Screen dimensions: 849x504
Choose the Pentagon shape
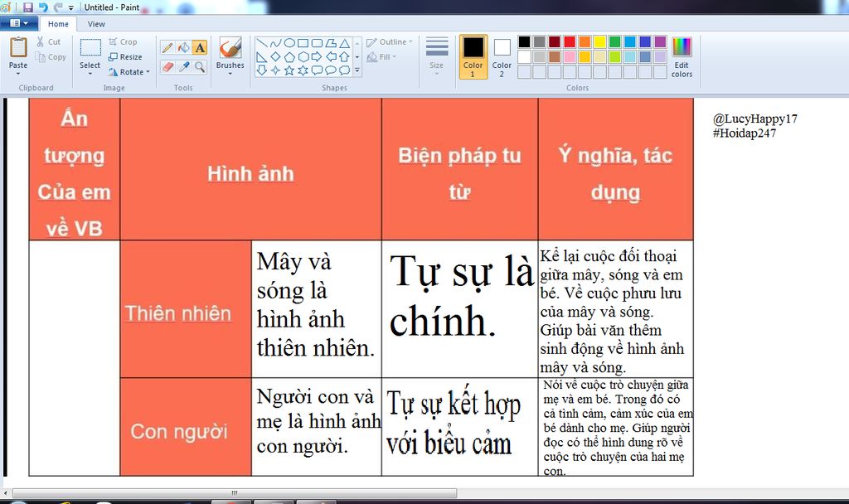pos(289,57)
